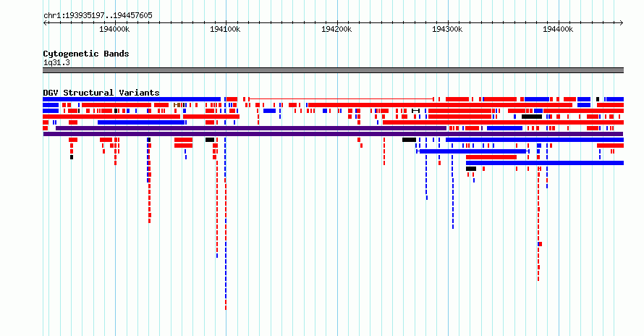Select the shorter purple variant bar ending before 194300k
This screenshot has height=336, width=644.
251,128
